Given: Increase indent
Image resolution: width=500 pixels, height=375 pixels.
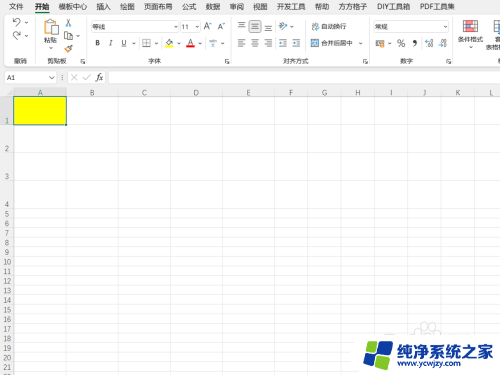Looking at the screenshot, I should (x=296, y=43).
